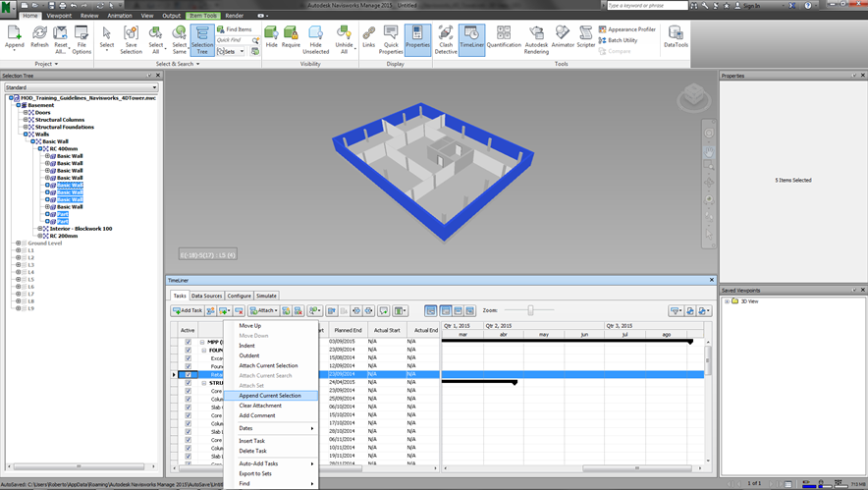The image size is (868, 490).
Task: Open Batch Utility
Action: click(618, 40)
